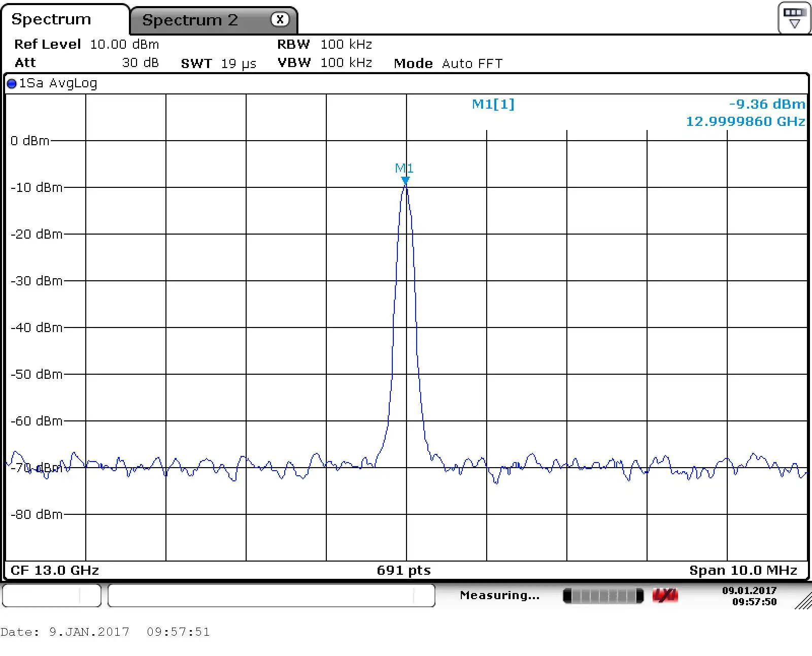Select the M1 marker triangle on the peak
Screen dimensions: 812x656
click(405, 180)
